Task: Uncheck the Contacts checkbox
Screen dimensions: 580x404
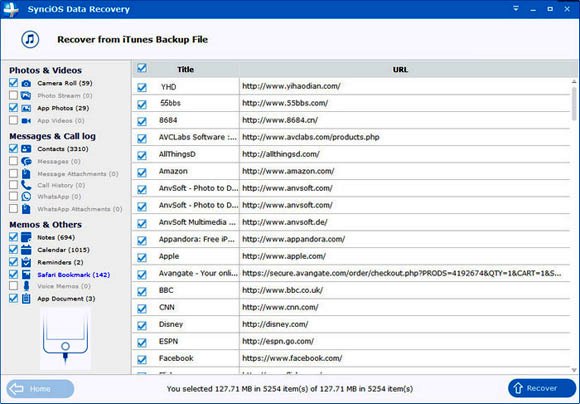Action: click(13, 148)
